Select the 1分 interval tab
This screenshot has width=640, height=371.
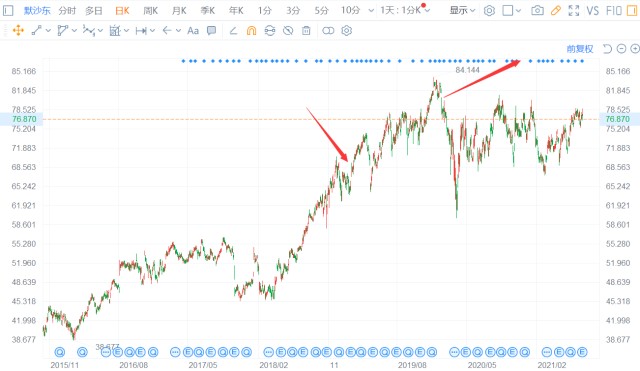(x=264, y=11)
